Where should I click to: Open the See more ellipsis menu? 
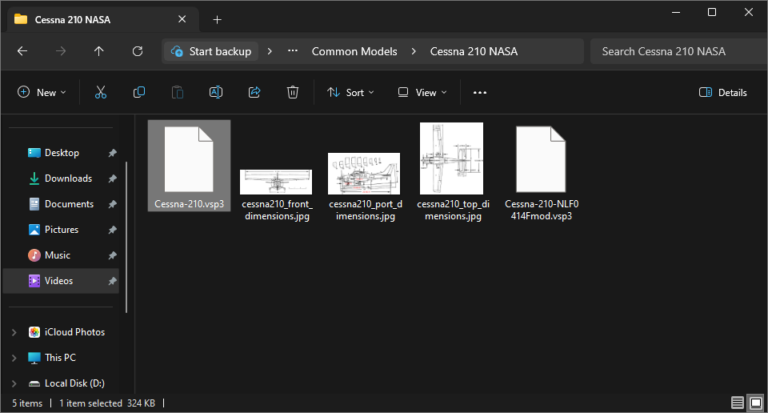[x=479, y=92]
